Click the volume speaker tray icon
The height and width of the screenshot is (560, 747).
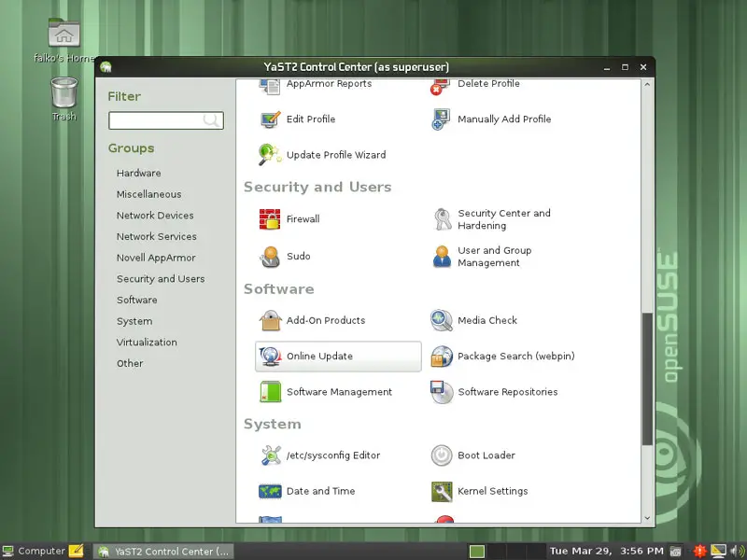click(x=737, y=551)
